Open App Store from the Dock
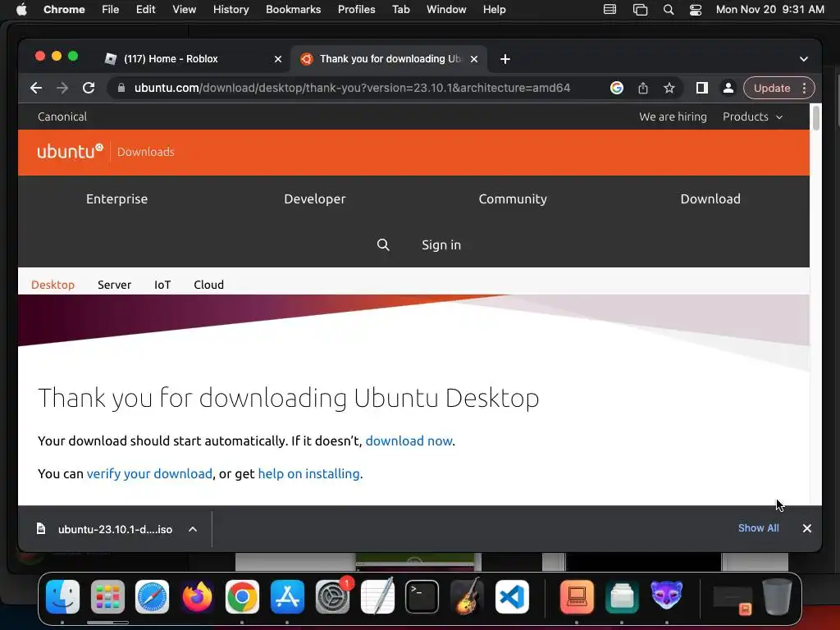840x630 pixels. (x=287, y=596)
